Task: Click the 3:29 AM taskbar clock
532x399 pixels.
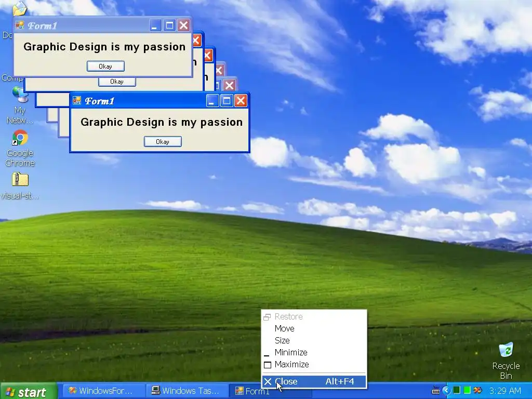Action: pyautogui.click(x=505, y=391)
